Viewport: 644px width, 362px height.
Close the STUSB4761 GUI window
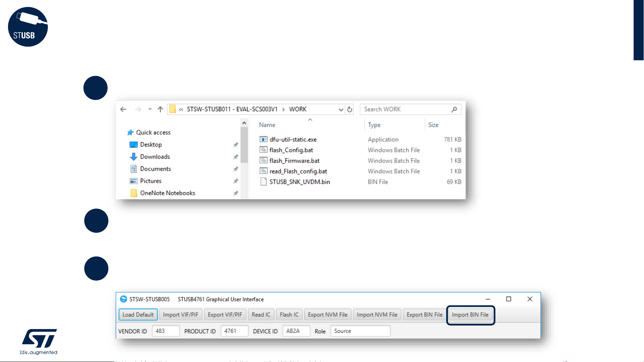click(530, 299)
